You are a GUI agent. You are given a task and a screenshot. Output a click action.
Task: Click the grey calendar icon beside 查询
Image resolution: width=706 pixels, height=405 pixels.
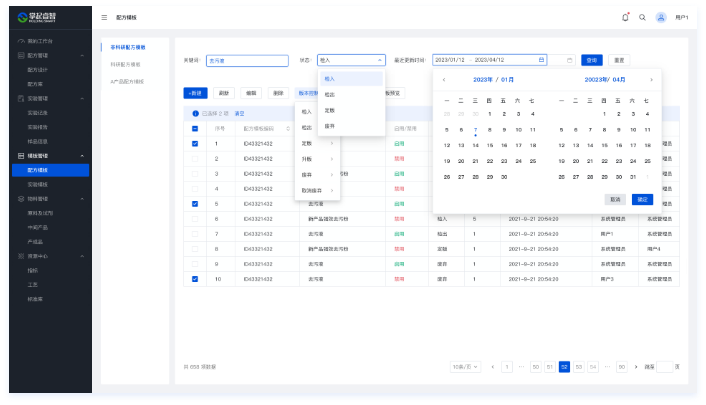[569, 60]
